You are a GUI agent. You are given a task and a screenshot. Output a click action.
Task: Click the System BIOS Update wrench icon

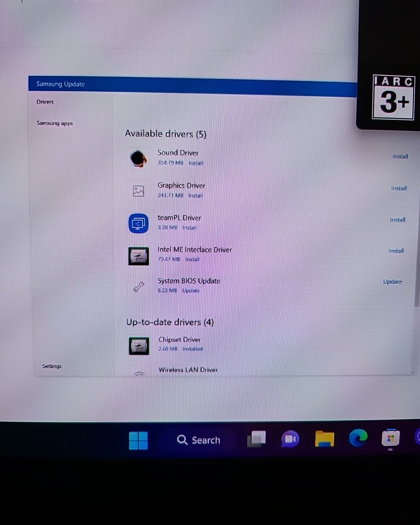coord(138,287)
